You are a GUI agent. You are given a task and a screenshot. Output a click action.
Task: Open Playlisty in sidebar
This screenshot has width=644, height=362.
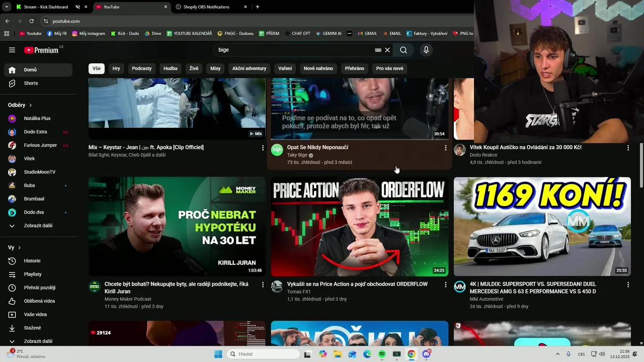tap(38, 275)
